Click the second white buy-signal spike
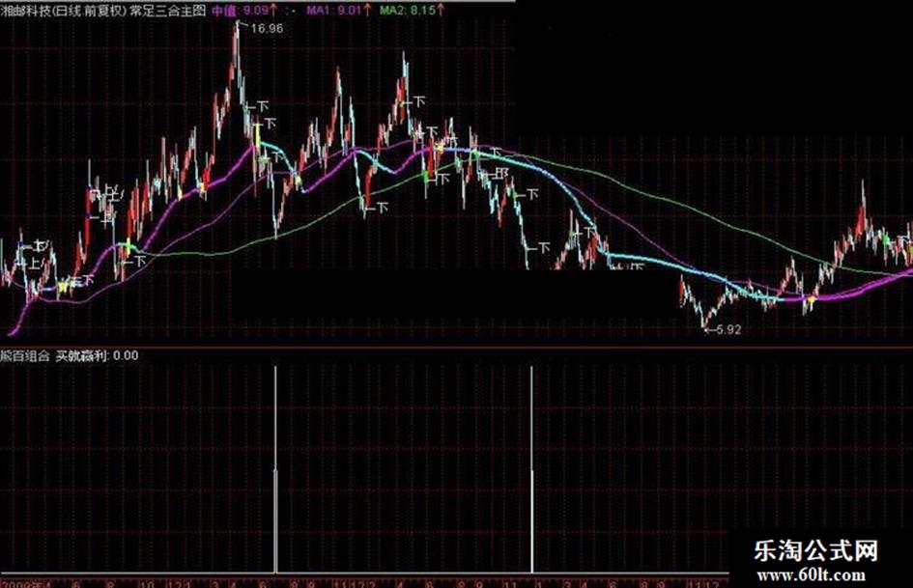 531,469
